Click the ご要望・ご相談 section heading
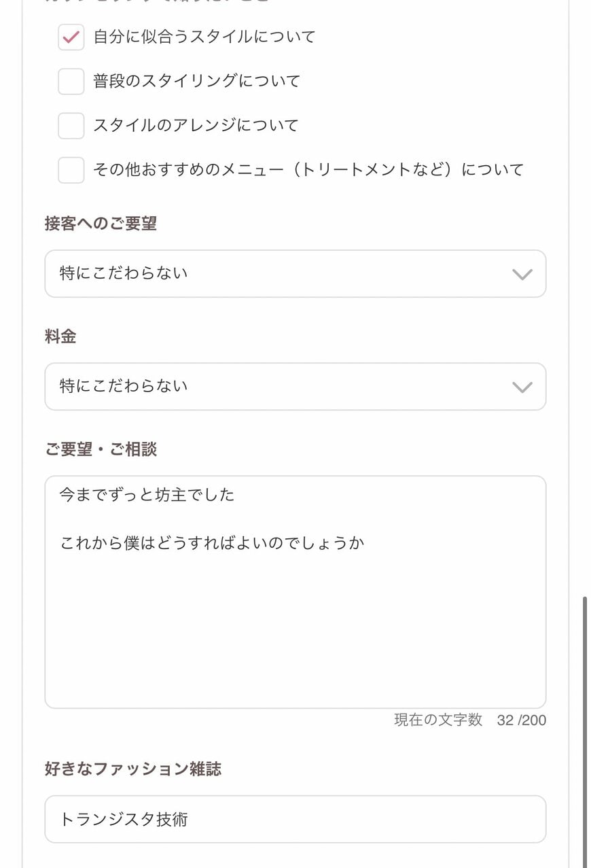 point(101,449)
